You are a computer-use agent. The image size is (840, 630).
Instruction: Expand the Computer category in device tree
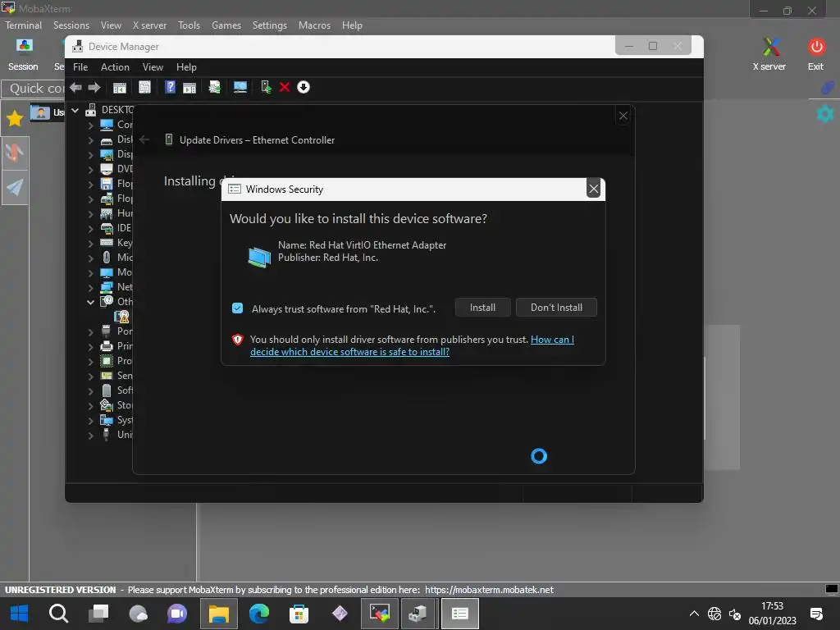pos(90,125)
